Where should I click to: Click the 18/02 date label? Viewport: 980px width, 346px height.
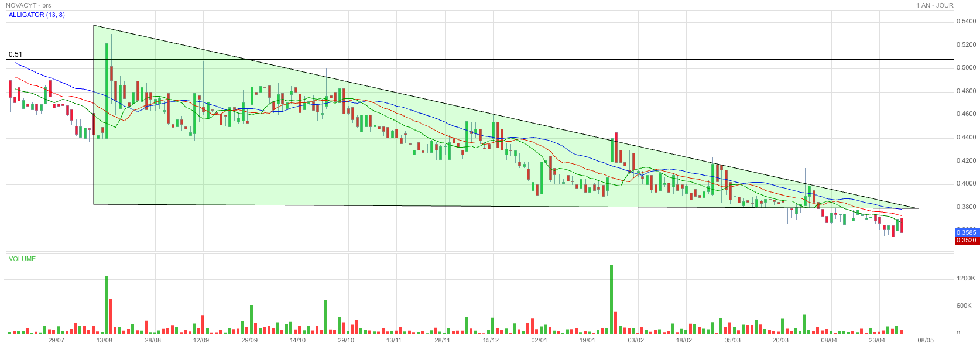[684, 340]
